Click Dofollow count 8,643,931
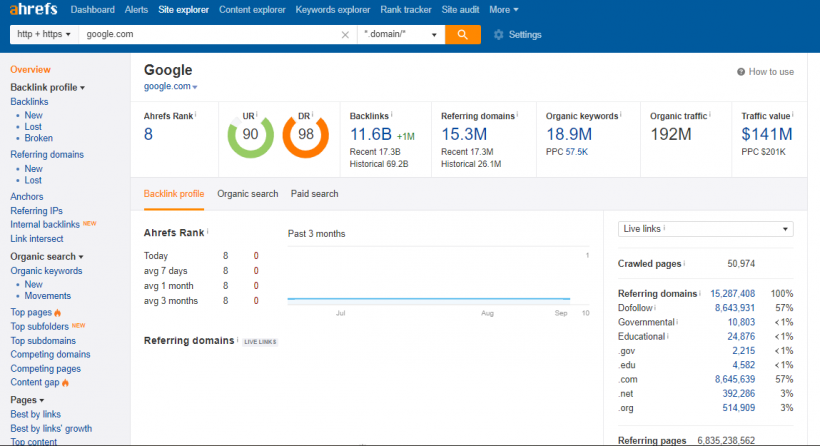The width and height of the screenshot is (820, 446). click(x=735, y=308)
